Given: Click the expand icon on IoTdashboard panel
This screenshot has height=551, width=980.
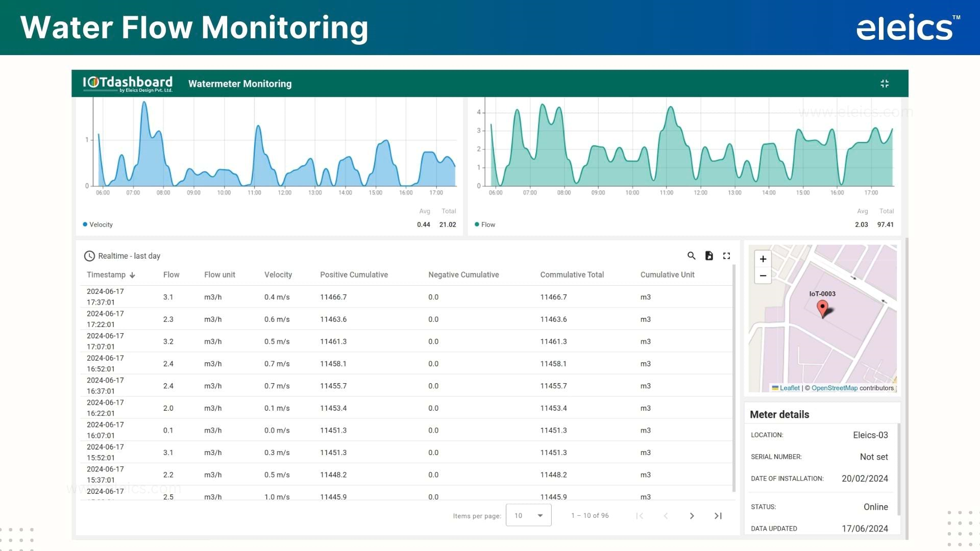Looking at the screenshot, I should tap(885, 84).
